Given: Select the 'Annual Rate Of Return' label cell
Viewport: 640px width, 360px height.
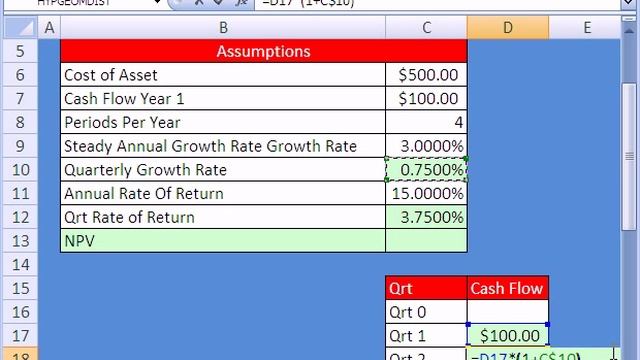Looking at the screenshot, I should pos(223,193).
